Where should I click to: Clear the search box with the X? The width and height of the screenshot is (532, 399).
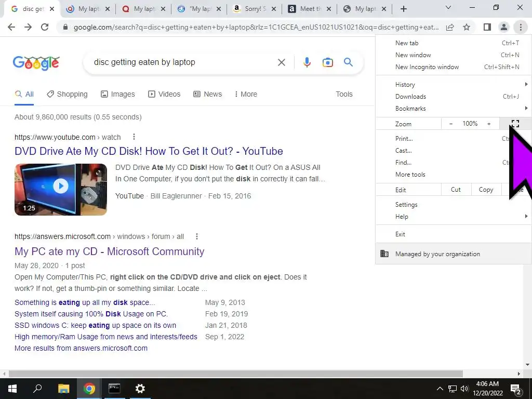click(281, 62)
